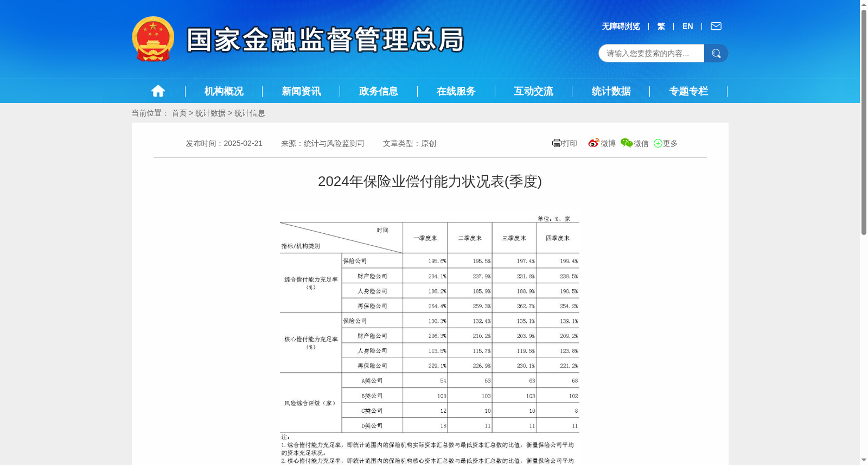Click table header 四季度末
868x465 pixels.
coord(558,238)
